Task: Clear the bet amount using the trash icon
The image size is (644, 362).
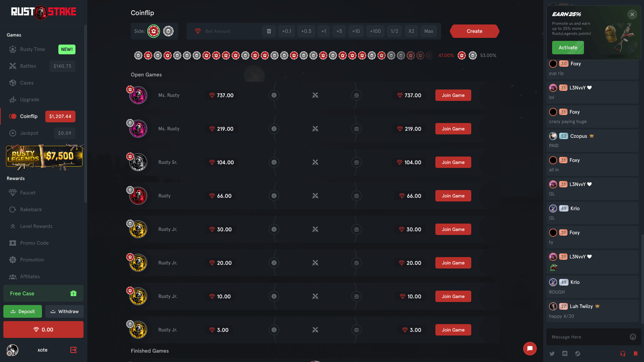Action: [269, 31]
